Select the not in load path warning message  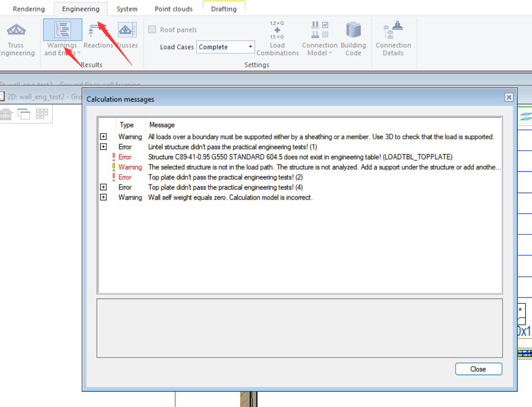[324, 167]
